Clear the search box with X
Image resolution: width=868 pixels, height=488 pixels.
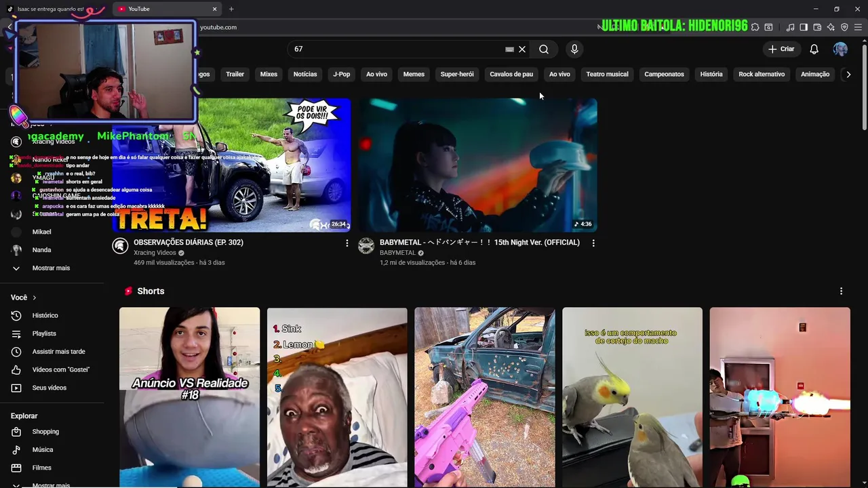522,49
